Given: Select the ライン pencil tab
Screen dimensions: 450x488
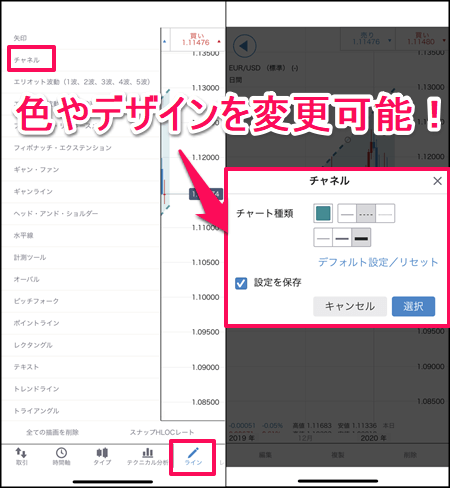Looking at the screenshot, I should pos(193,456).
